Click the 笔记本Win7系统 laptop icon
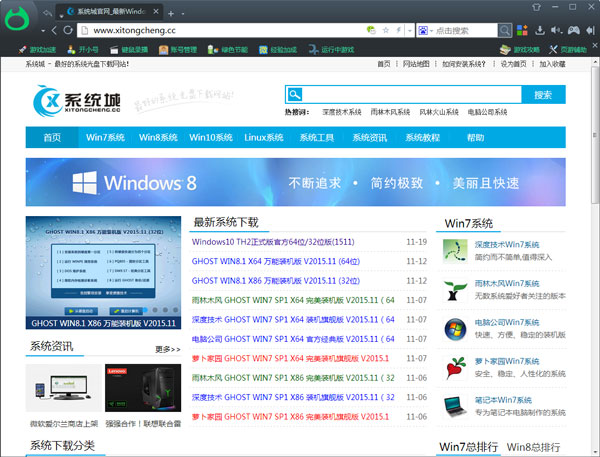Viewport: 600px width, 457px height. click(x=455, y=406)
